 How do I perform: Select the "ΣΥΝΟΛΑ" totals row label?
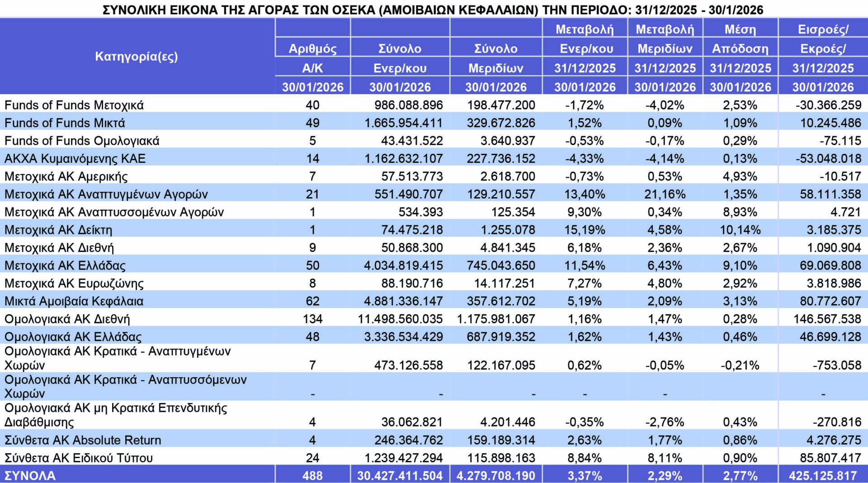click(30, 476)
